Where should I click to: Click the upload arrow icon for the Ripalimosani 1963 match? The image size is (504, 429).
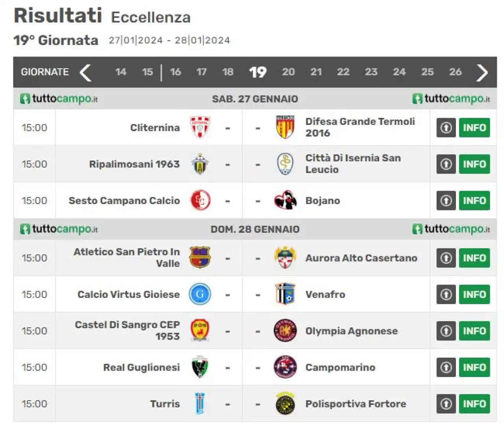pos(446,164)
